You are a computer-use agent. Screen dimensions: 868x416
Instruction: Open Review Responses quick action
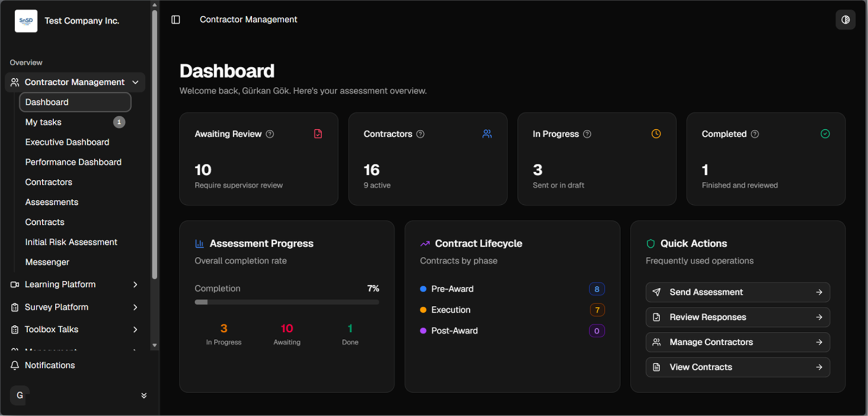pyautogui.click(x=738, y=317)
